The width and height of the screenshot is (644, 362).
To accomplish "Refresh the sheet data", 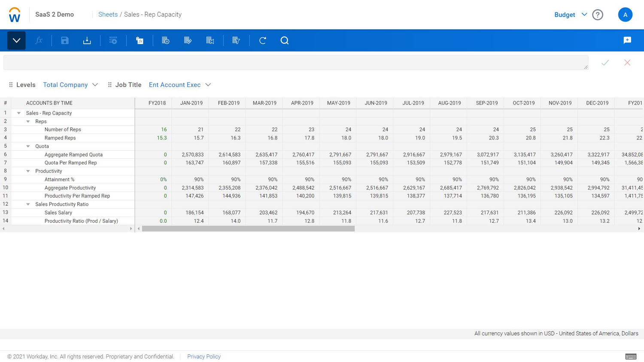I will [262, 40].
